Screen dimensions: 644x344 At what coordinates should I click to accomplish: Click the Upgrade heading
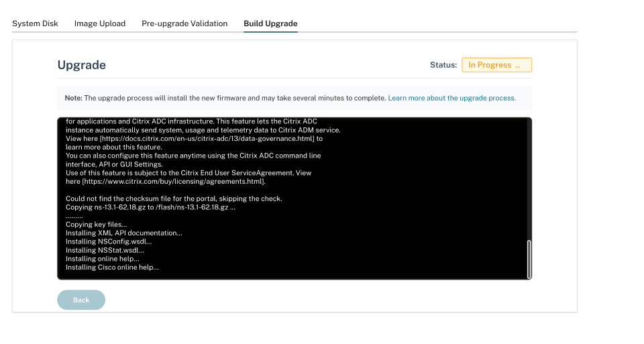[82, 65]
